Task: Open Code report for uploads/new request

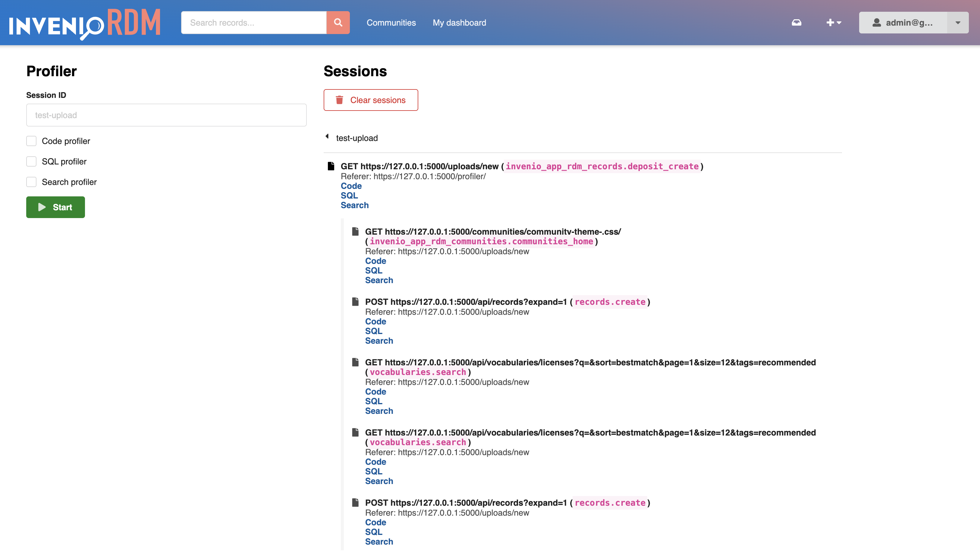Action: [351, 186]
